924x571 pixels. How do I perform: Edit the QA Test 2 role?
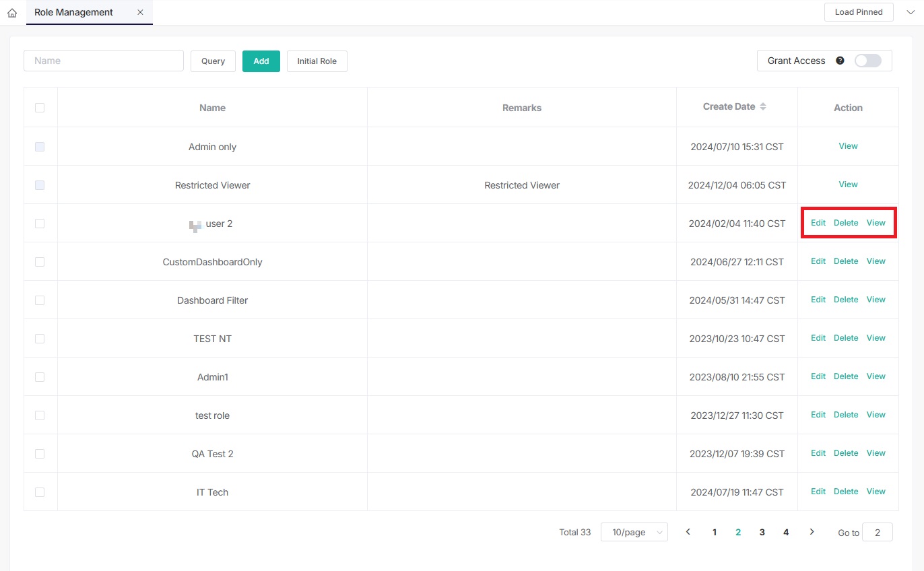[x=818, y=453]
